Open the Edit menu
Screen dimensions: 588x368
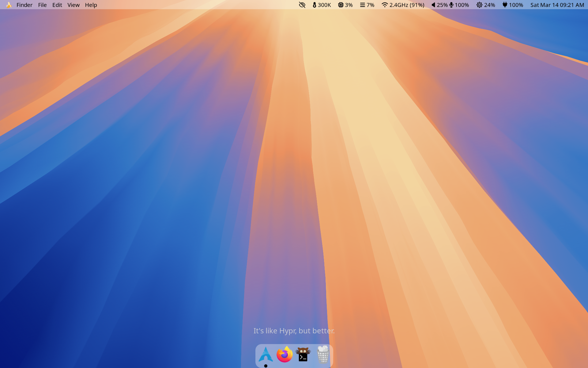[57, 5]
